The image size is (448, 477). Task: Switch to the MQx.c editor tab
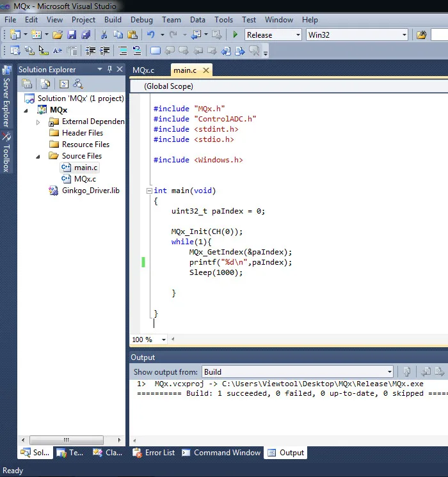click(143, 70)
